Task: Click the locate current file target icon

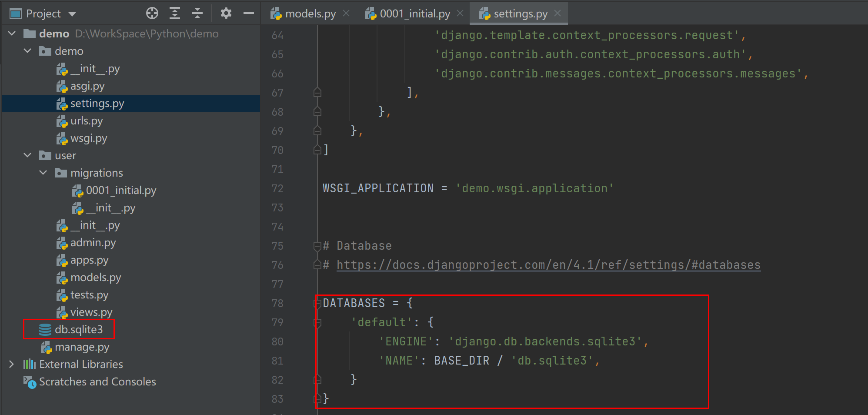Action: 152,13
